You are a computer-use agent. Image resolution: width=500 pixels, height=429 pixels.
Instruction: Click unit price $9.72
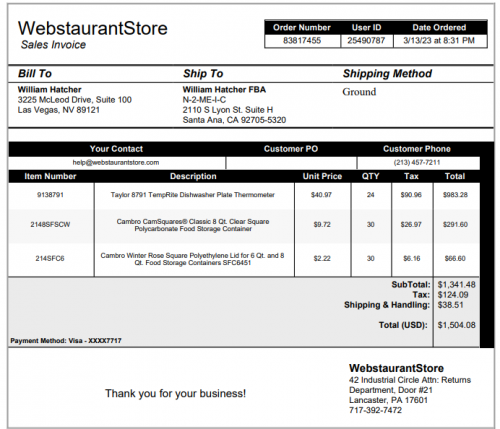coord(322,225)
